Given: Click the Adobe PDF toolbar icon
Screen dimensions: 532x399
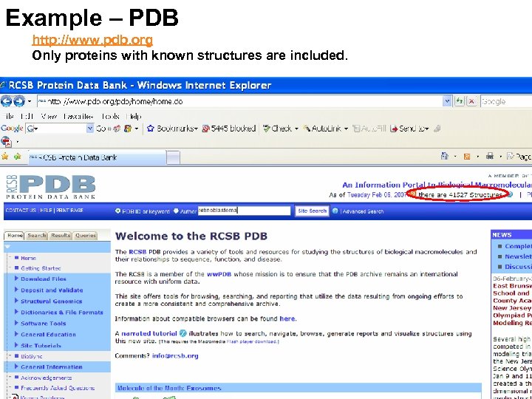Looking at the screenshot, I should click(6, 141).
